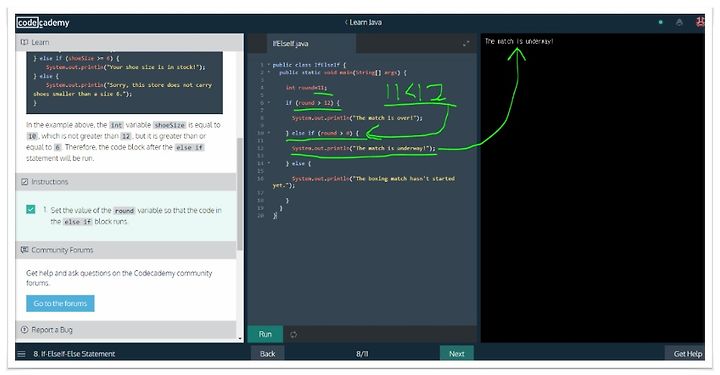
Task: Fold the public class IfElseIf line
Action: click(x=269, y=65)
